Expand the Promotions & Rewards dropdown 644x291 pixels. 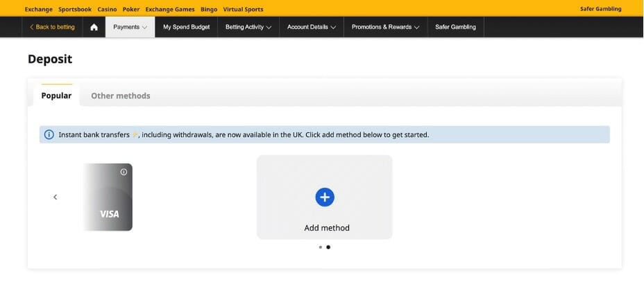click(x=385, y=27)
